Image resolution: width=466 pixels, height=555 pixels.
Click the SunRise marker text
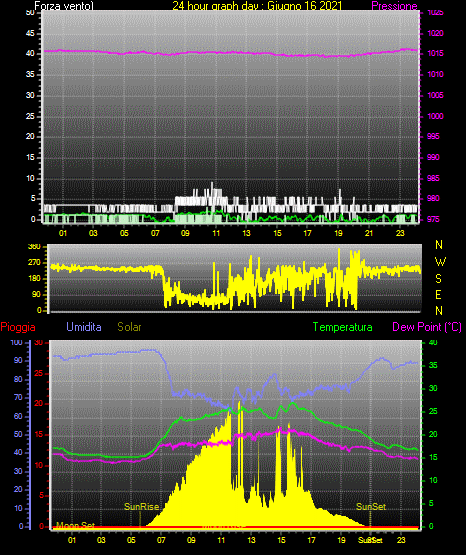click(x=141, y=507)
